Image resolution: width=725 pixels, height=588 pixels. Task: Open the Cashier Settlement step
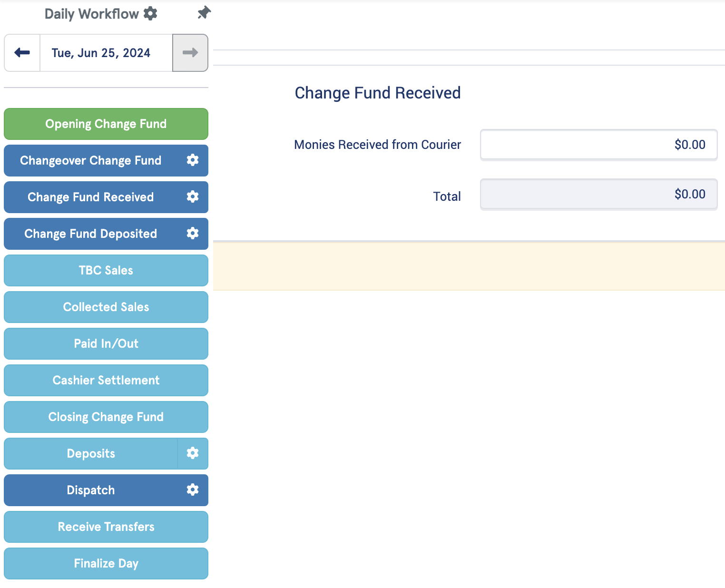(106, 381)
